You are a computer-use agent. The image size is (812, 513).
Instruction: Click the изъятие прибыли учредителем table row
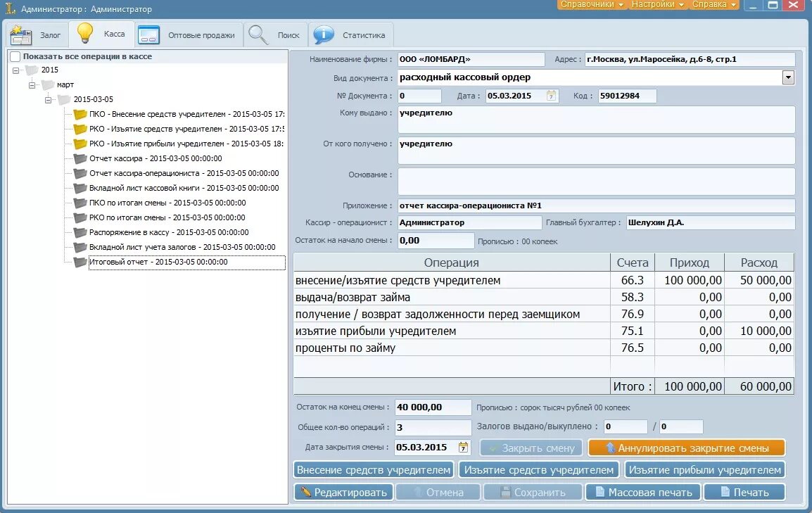point(544,331)
